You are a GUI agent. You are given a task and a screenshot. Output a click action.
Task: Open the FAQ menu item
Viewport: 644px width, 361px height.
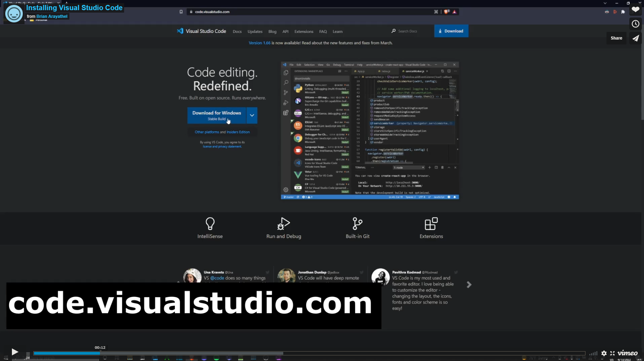323,32
